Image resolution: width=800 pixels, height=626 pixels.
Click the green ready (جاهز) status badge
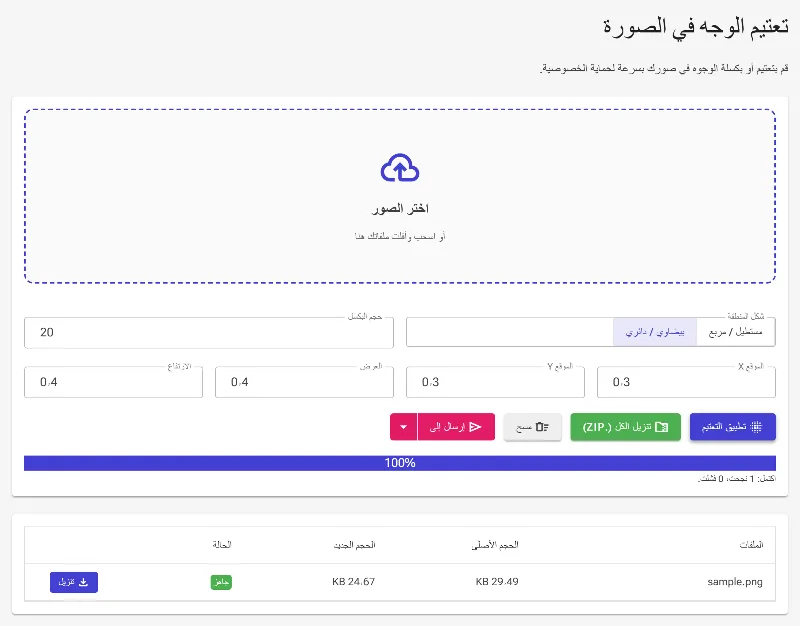click(221, 582)
